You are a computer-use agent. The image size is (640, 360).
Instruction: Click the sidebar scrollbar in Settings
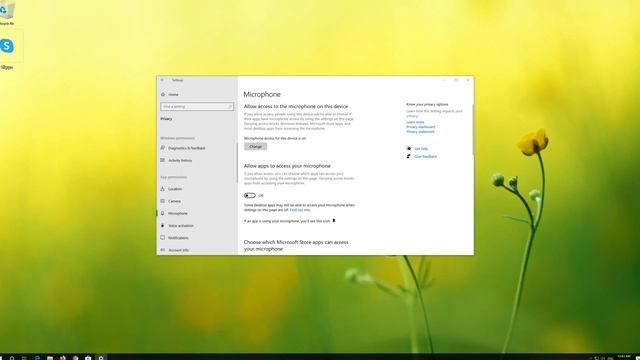click(237, 162)
